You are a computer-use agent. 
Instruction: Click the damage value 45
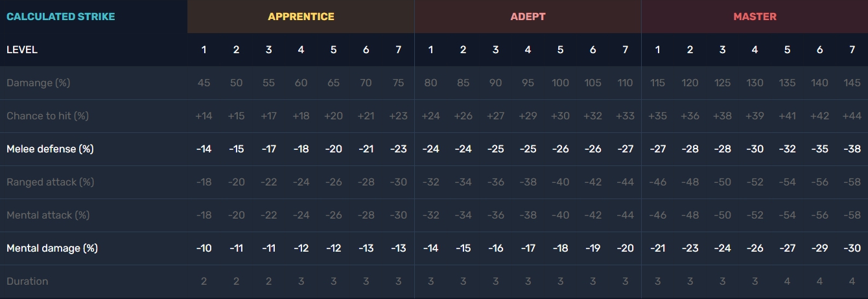pos(204,83)
